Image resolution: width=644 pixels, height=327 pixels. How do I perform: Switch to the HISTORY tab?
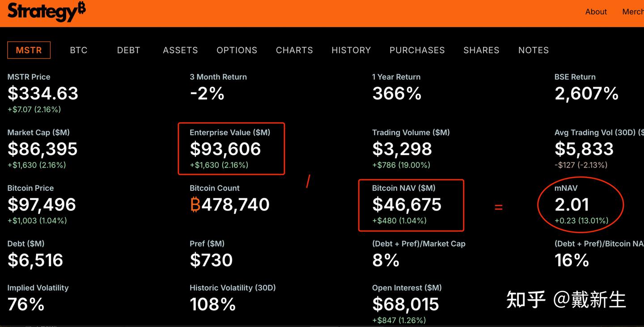pyautogui.click(x=351, y=50)
